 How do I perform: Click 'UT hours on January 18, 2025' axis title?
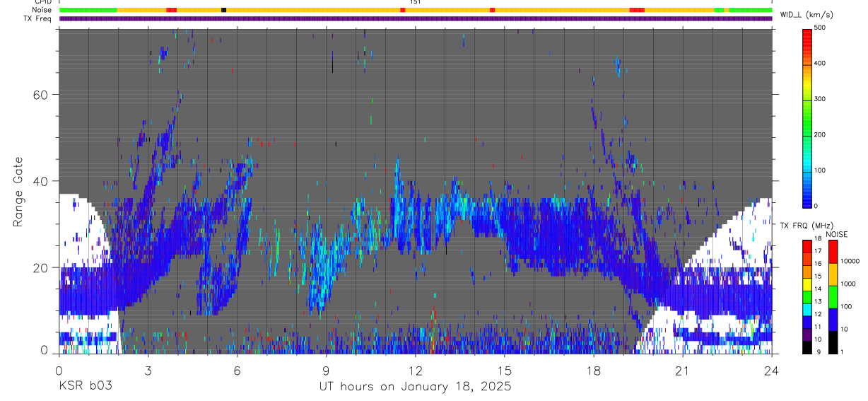[415, 387]
